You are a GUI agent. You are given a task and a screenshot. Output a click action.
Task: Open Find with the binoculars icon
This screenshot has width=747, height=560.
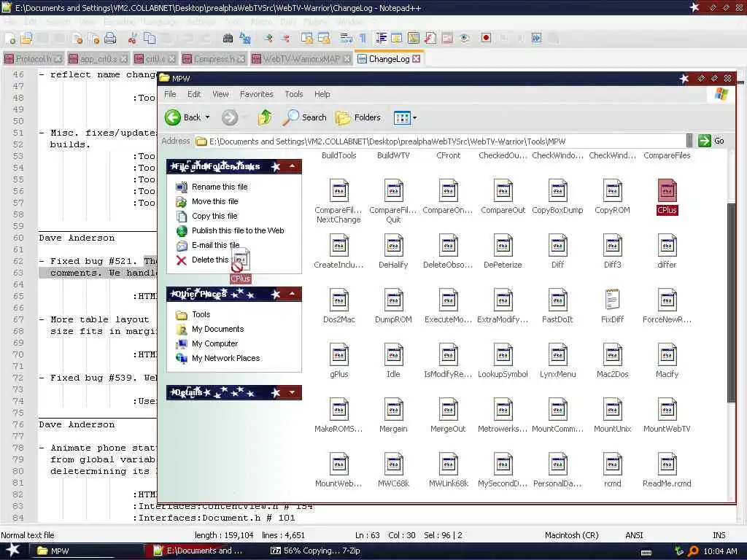228,38
